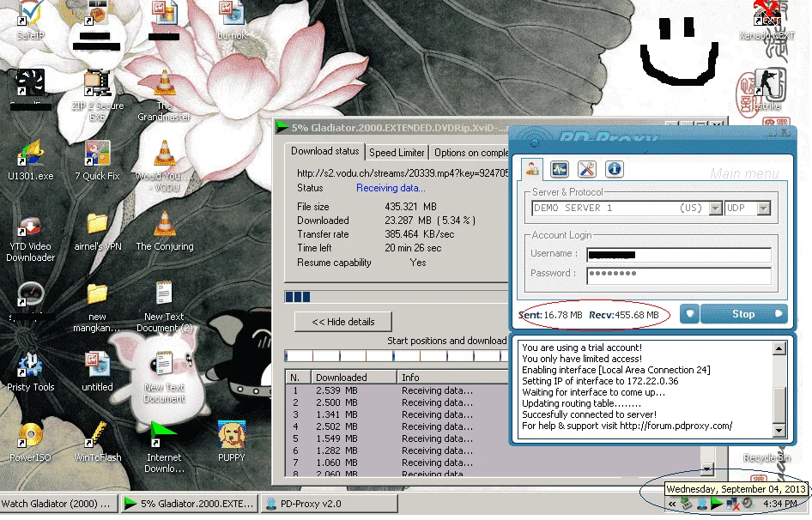Viewport: 812px width, 520px height.
Task: Open the PD-Proxy traffic monitor graph icon
Action: pyautogui.click(x=560, y=169)
